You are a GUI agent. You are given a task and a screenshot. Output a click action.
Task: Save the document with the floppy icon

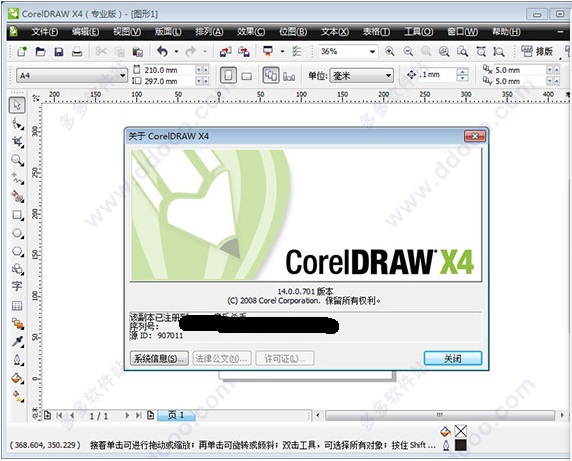(x=58, y=51)
